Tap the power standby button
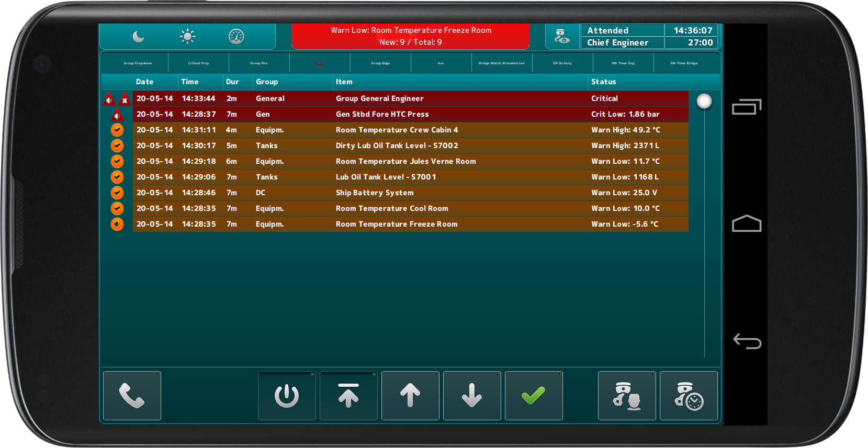Viewport: 868px width, 448px height. [287, 396]
